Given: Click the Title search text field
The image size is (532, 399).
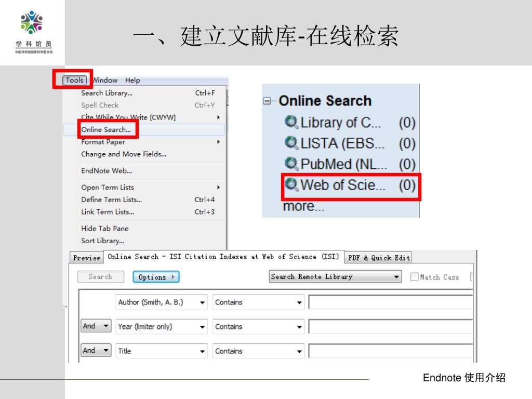Looking at the screenshot, I should coord(391,351).
